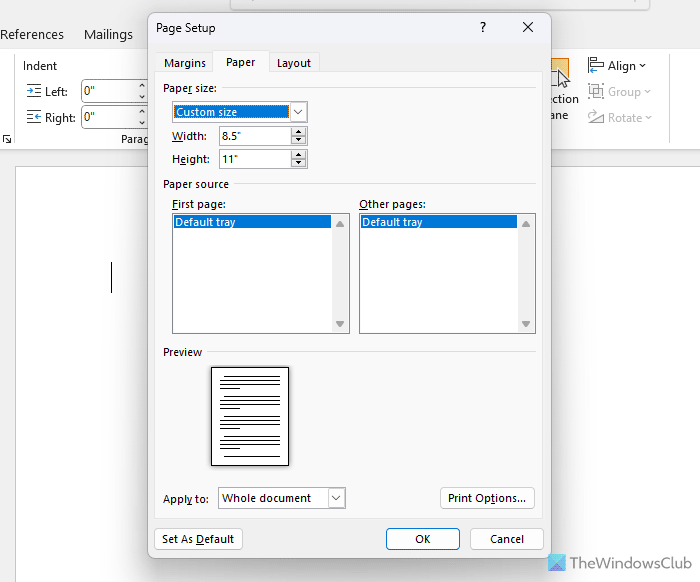Increase Left indent with up arrow

[x=142, y=85]
